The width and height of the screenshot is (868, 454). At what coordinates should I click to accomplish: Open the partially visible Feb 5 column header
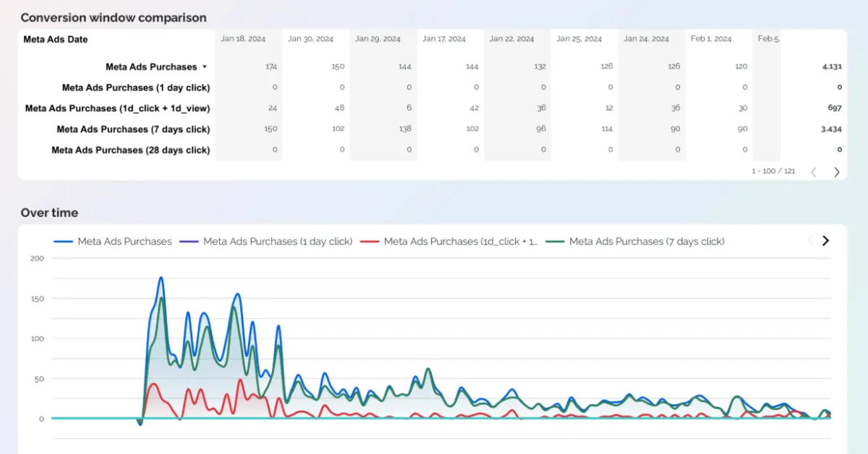point(768,38)
